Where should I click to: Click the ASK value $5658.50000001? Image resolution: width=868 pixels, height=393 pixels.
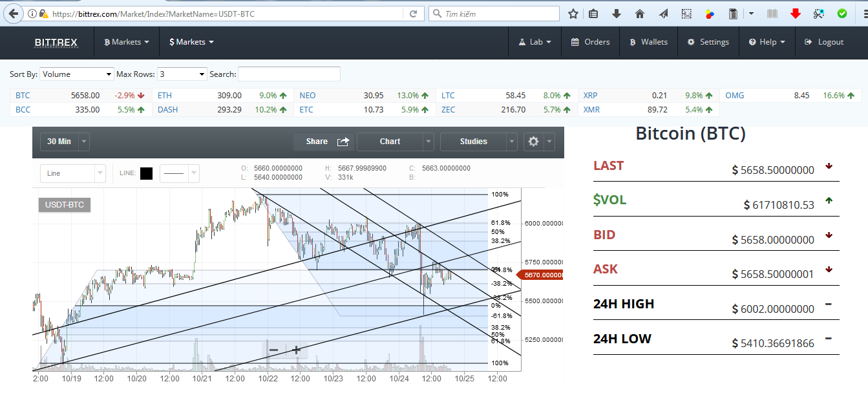pyautogui.click(x=773, y=274)
